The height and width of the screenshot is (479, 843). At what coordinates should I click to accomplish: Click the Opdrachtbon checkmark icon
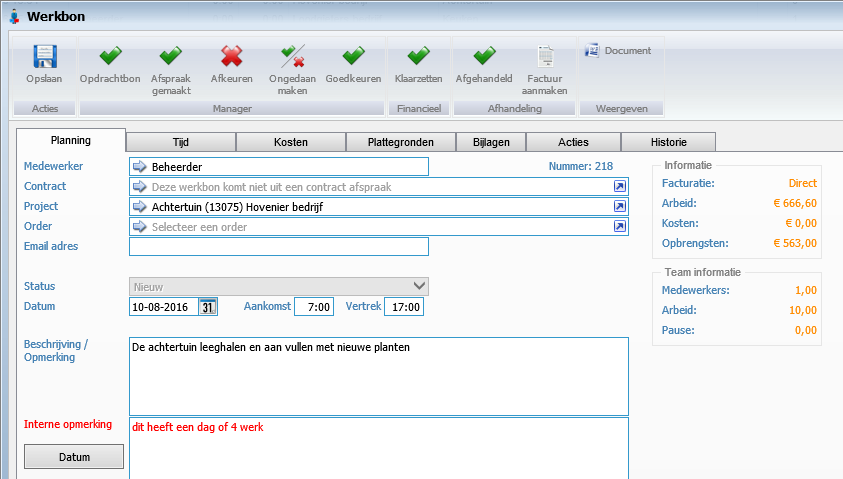[x=109, y=57]
